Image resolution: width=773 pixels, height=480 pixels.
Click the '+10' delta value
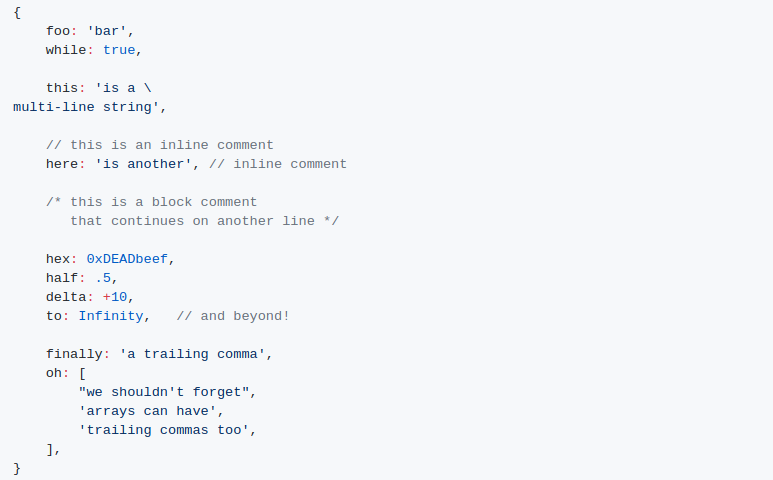pos(115,297)
